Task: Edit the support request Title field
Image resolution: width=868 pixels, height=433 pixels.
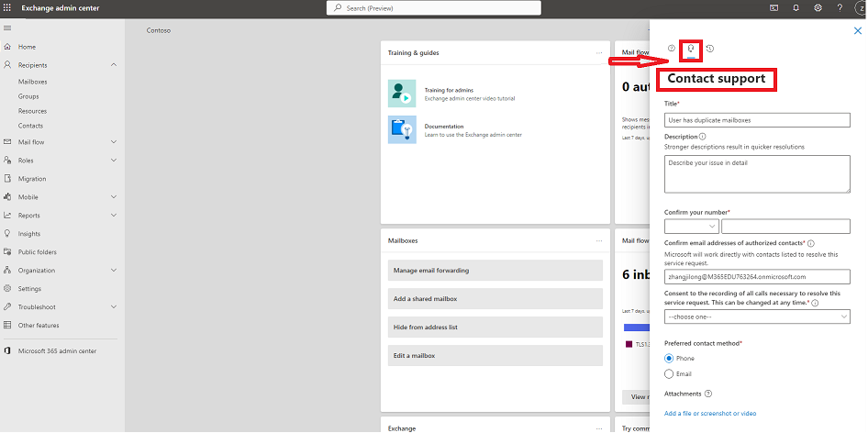Action: 757,120
